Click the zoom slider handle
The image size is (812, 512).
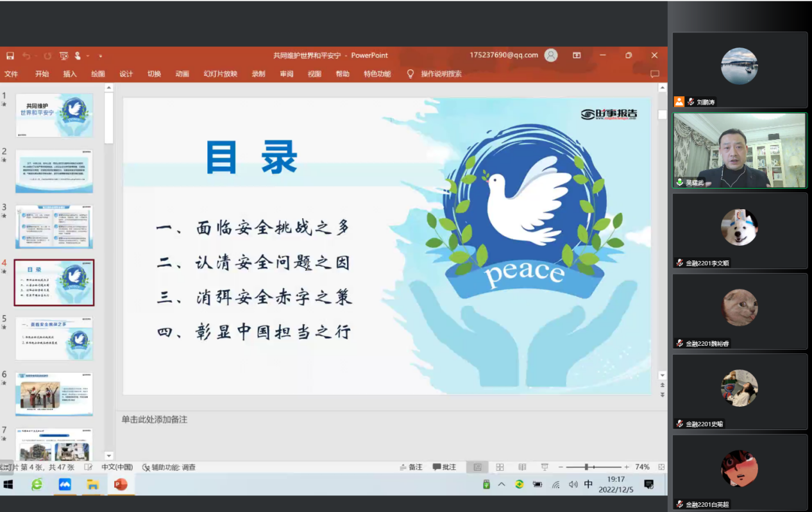(586, 467)
